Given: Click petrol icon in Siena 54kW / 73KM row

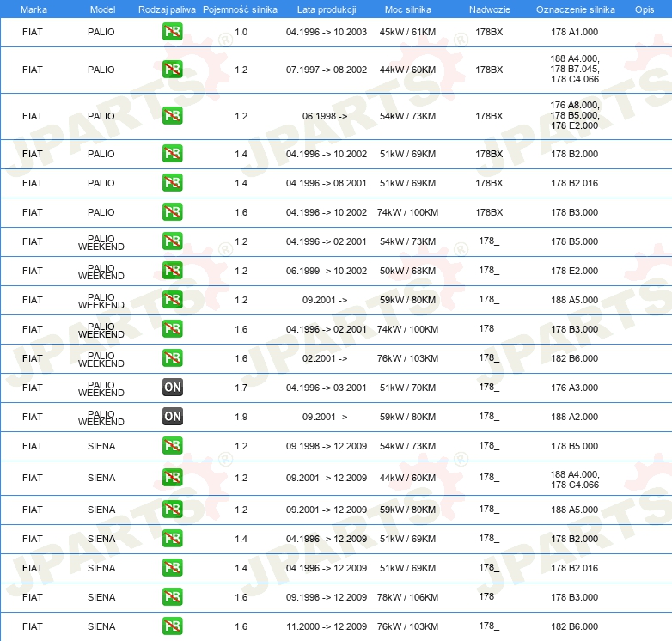Looking at the screenshot, I should [x=172, y=446].
